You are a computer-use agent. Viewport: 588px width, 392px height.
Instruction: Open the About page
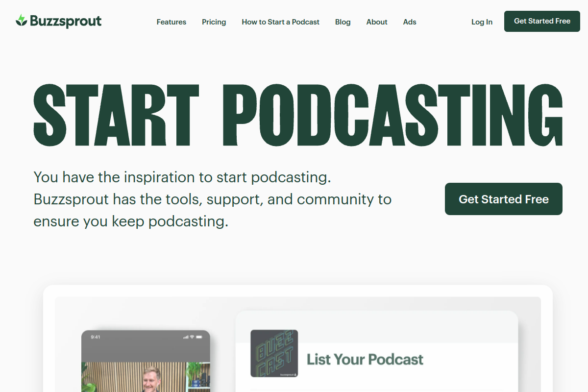[x=377, y=22]
